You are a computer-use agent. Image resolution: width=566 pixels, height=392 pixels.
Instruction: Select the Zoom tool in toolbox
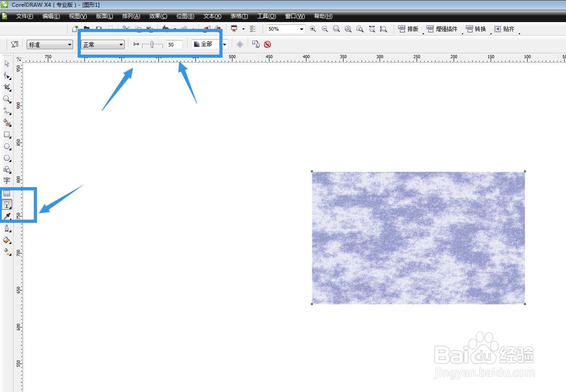point(7,99)
